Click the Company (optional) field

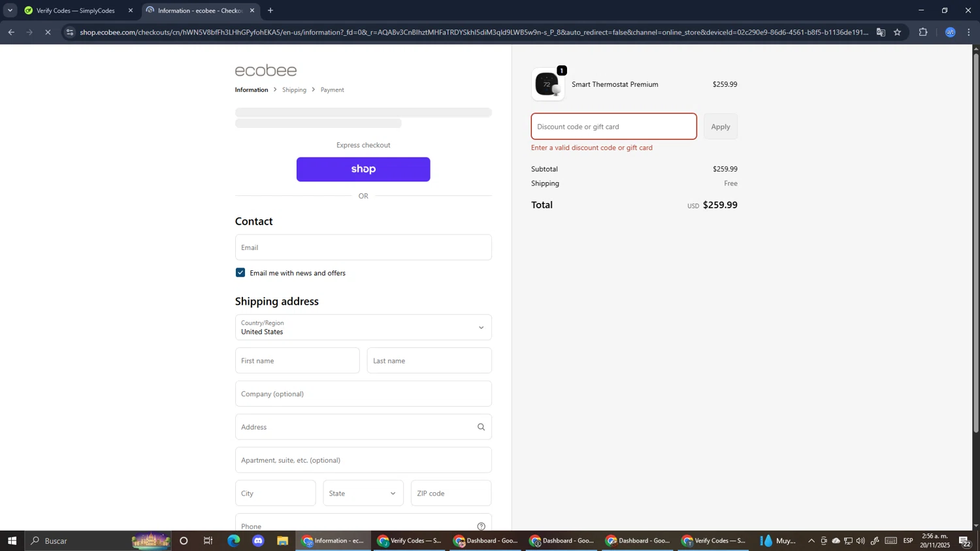click(x=363, y=394)
